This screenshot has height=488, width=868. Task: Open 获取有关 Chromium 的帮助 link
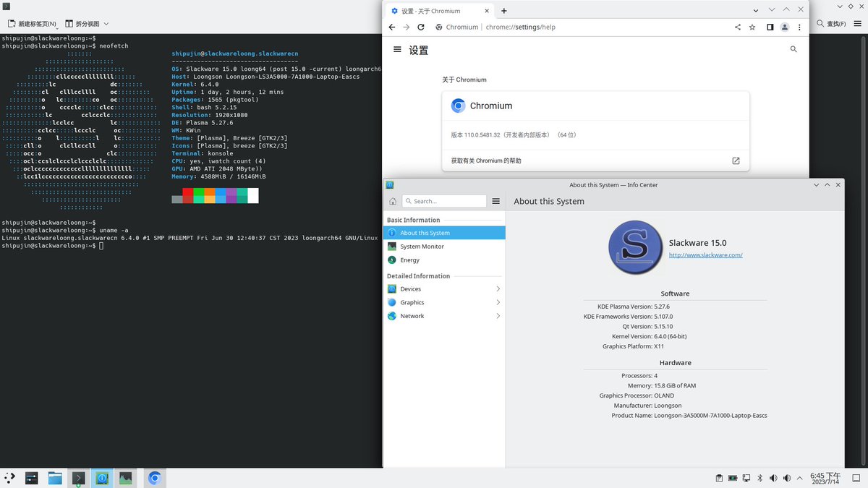click(595, 160)
